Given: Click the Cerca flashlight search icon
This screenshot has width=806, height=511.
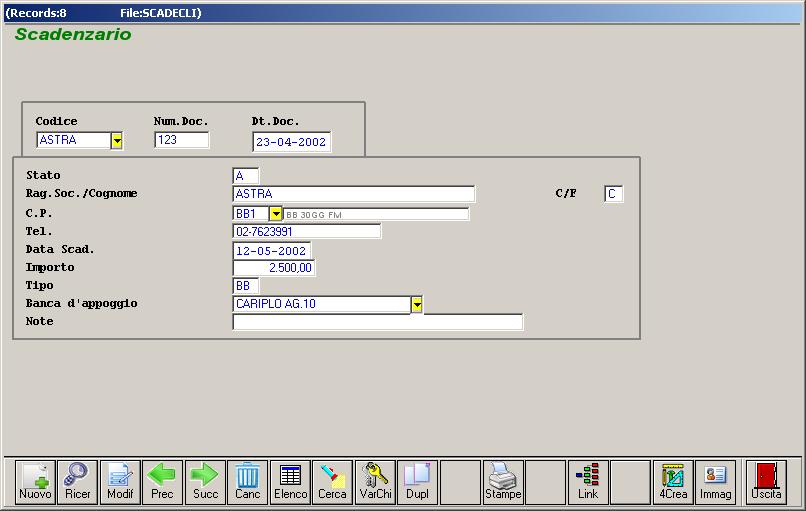Looking at the screenshot, I should pos(333,482).
